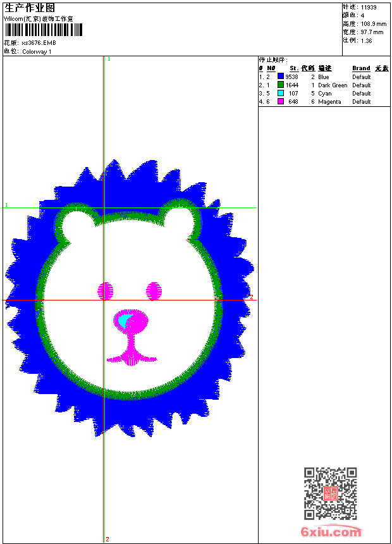Click the scale value 1.36
Image resolution: width=392 pixels, height=544 pixels.
(x=366, y=40)
